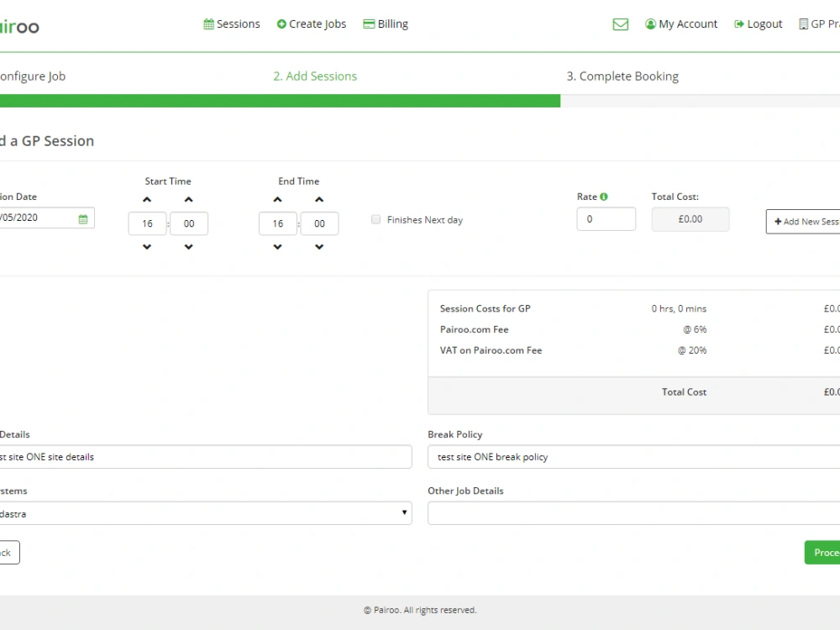The image size is (840, 630).
Task: Click the calendar icon in date field
Action: click(83, 218)
